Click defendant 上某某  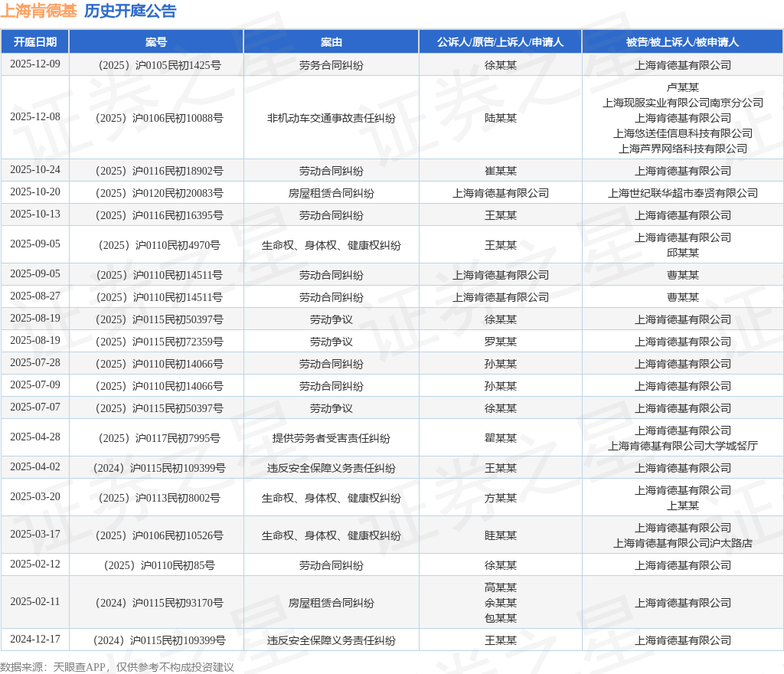pos(682,505)
